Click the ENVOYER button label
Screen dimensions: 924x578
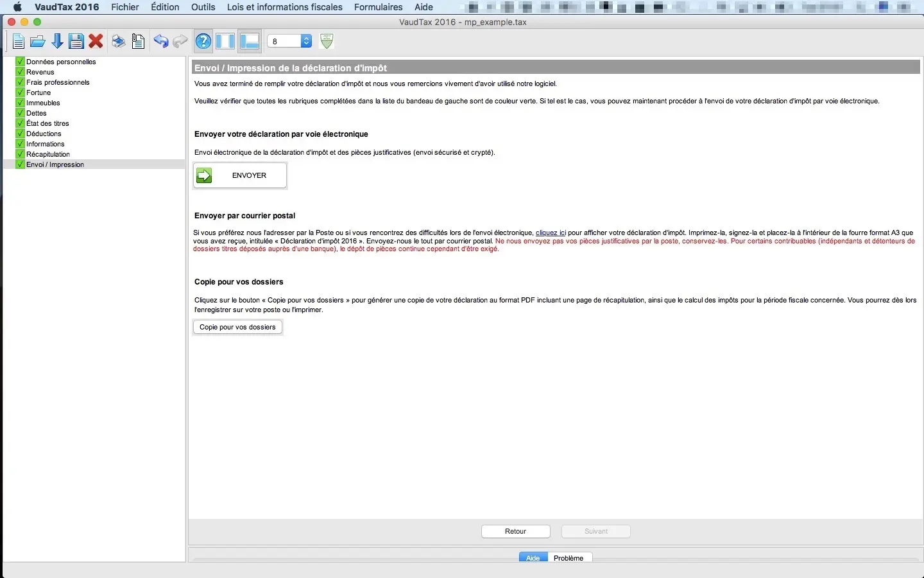coord(249,175)
